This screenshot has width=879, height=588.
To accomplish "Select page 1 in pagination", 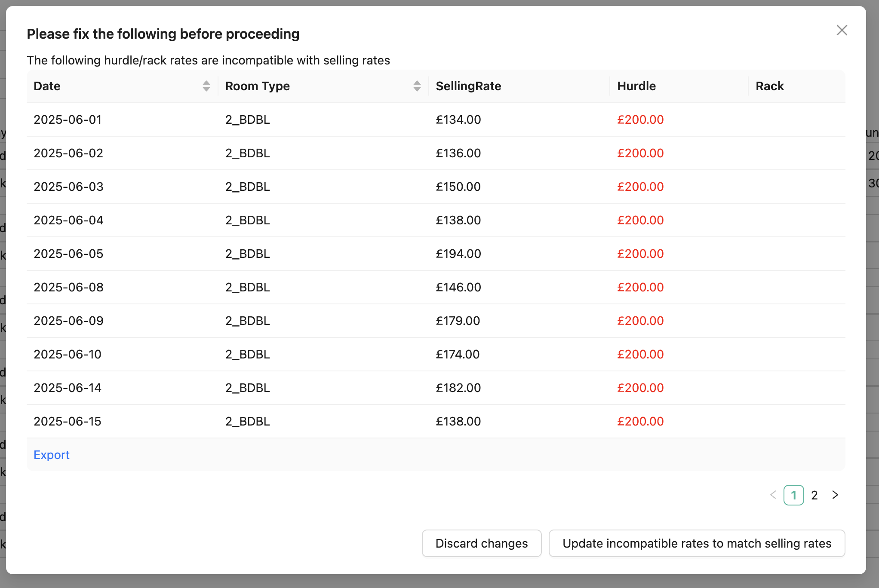I will (x=794, y=495).
